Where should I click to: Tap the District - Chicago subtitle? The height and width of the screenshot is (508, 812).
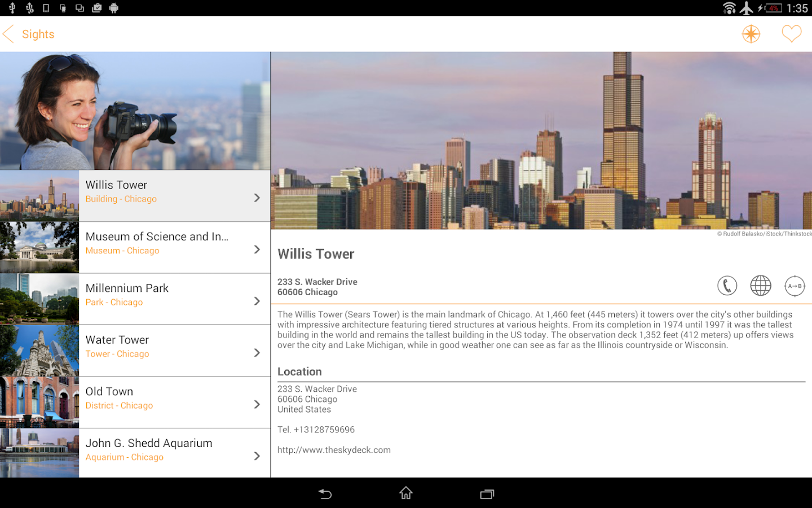pyautogui.click(x=119, y=405)
